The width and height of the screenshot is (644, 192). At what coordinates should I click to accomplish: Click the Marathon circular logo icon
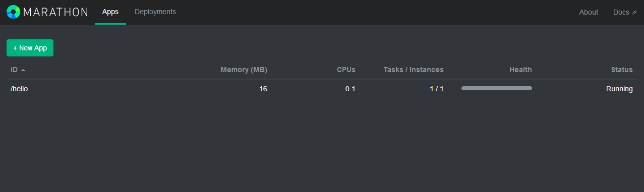[14, 12]
